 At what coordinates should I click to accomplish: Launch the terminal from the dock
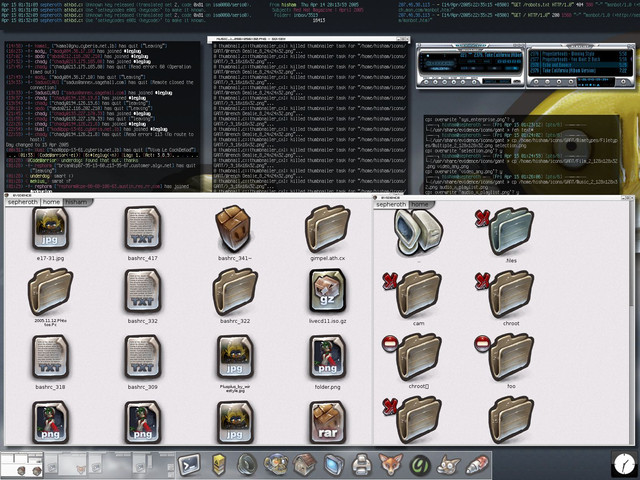[191, 464]
